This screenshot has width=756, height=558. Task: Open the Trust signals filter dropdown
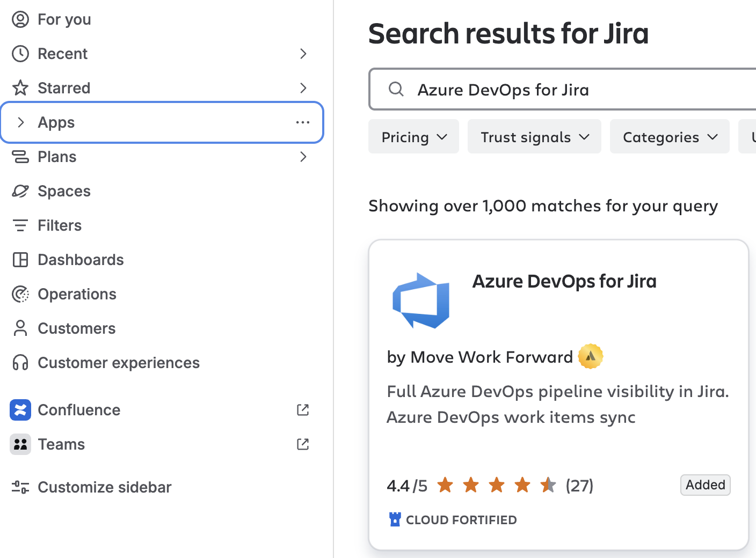tap(534, 137)
